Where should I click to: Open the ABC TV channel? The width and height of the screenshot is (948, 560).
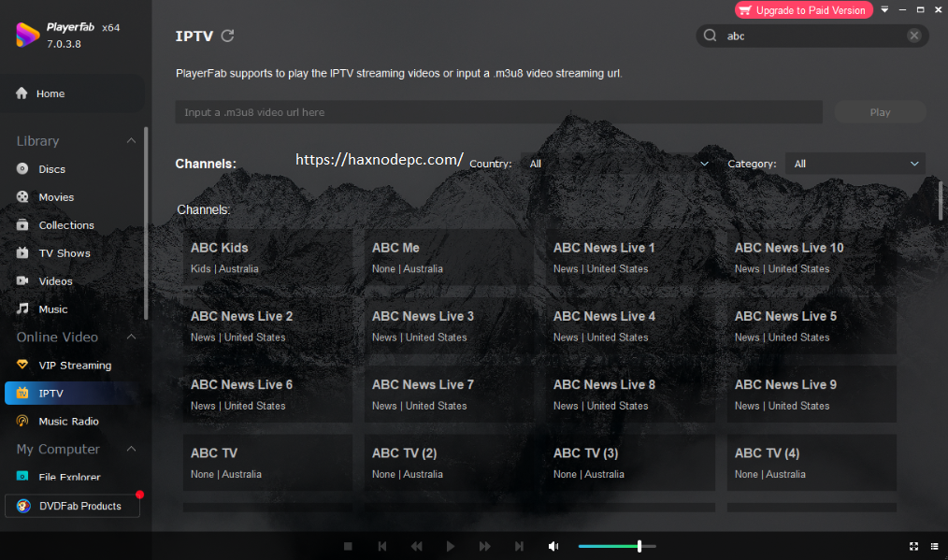click(267, 462)
